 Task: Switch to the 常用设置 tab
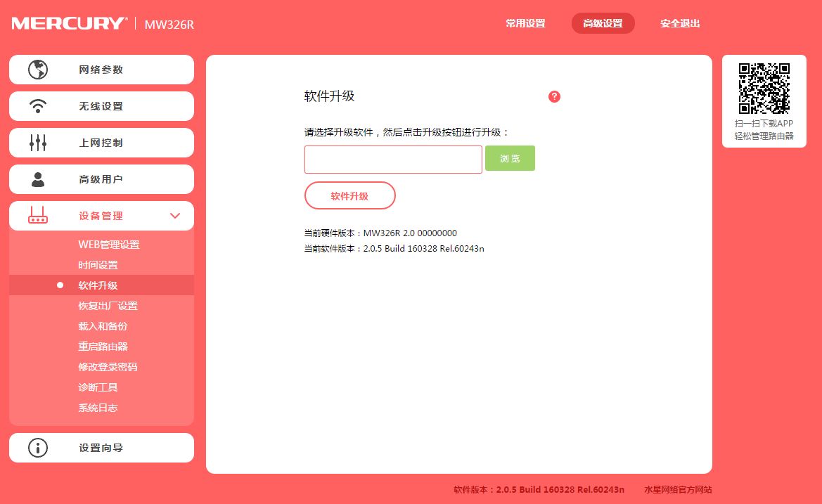coord(525,24)
